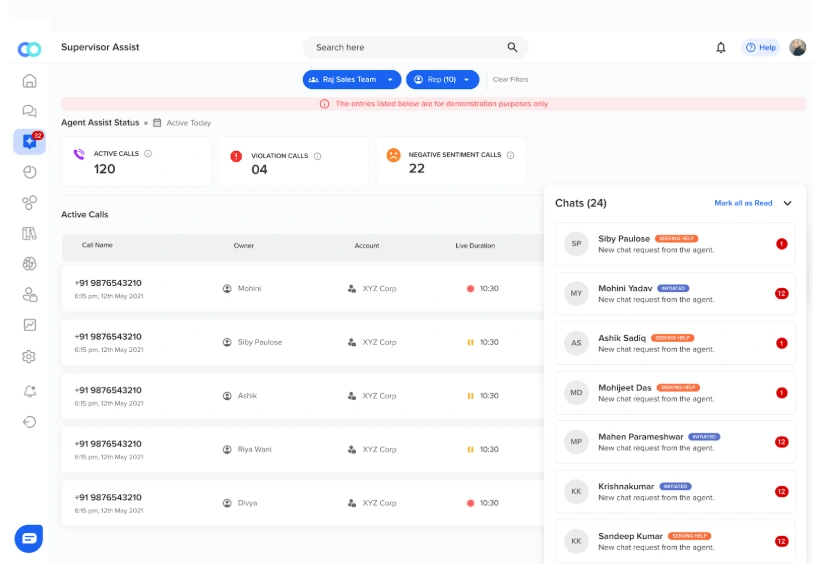813x567 pixels.
Task: Click unread badge on Mohini Yadav chat
Action: pos(781,294)
